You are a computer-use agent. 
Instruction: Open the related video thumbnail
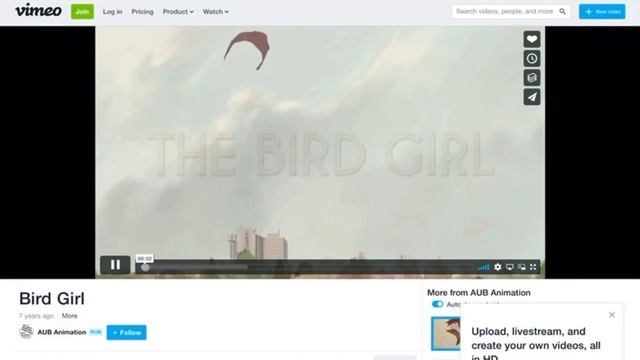[x=446, y=334]
